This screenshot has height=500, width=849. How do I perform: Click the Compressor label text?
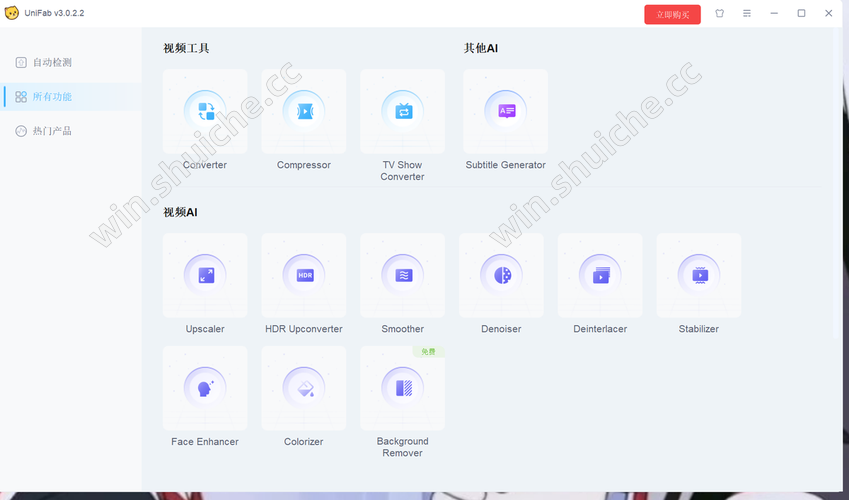[304, 165]
